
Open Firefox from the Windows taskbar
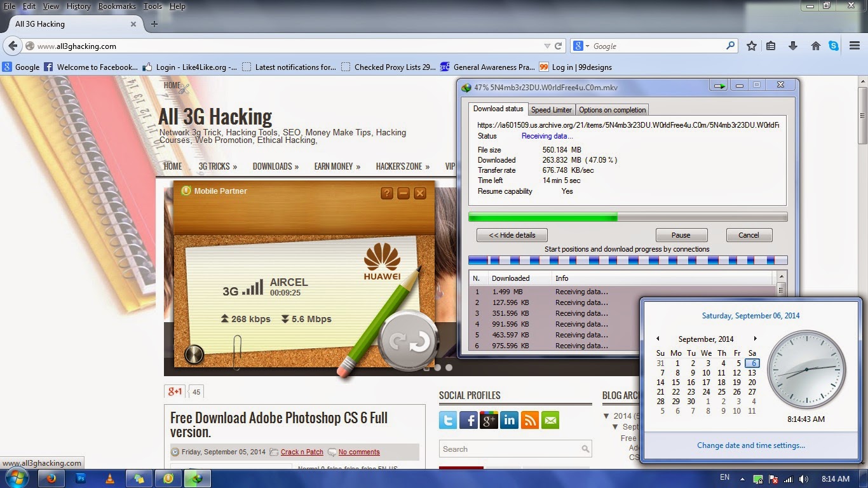tap(51, 478)
